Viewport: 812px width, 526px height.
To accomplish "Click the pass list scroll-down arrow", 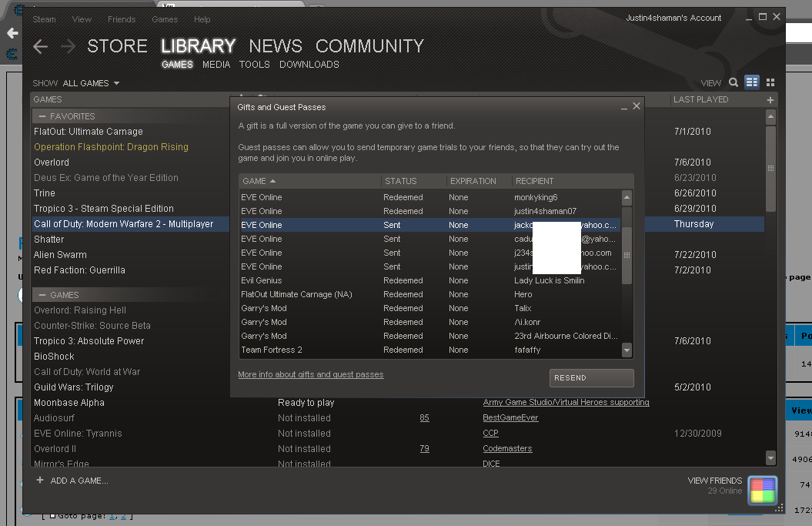I will pos(627,350).
